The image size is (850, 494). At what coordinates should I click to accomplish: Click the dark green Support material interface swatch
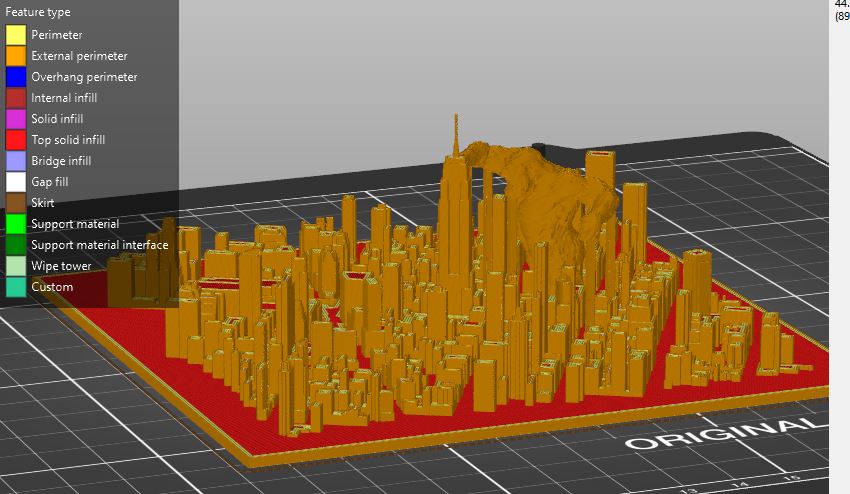tap(16, 245)
